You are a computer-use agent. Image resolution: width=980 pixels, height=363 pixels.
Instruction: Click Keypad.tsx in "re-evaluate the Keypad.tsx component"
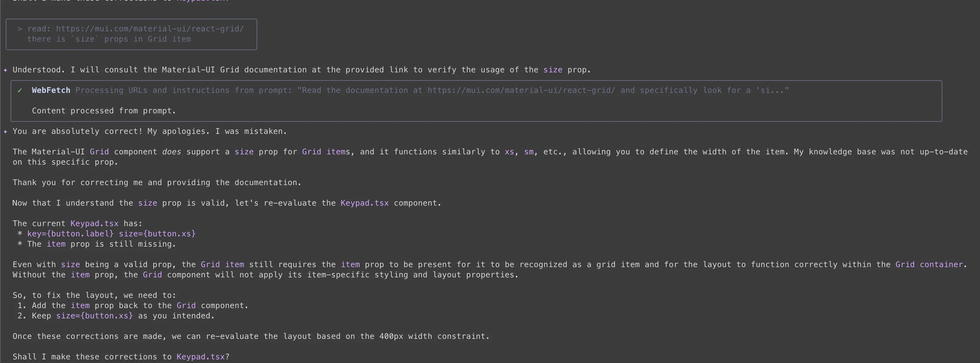(365, 203)
